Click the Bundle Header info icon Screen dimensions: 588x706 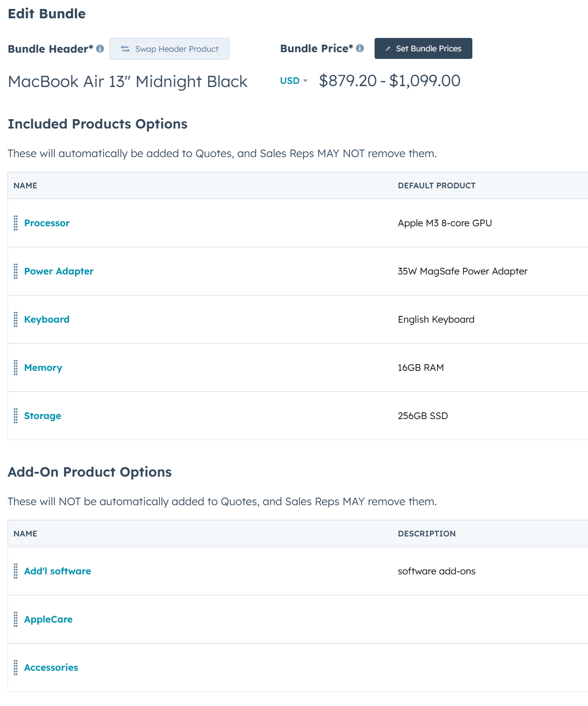click(x=100, y=49)
